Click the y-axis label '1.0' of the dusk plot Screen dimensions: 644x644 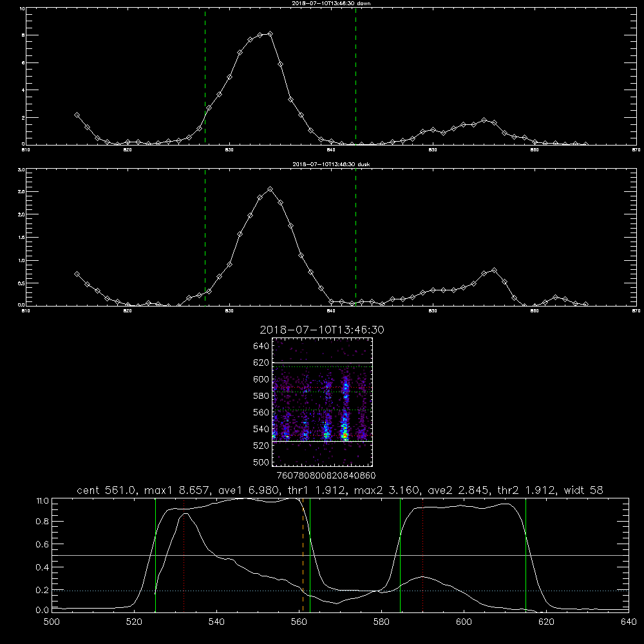pos(22,260)
